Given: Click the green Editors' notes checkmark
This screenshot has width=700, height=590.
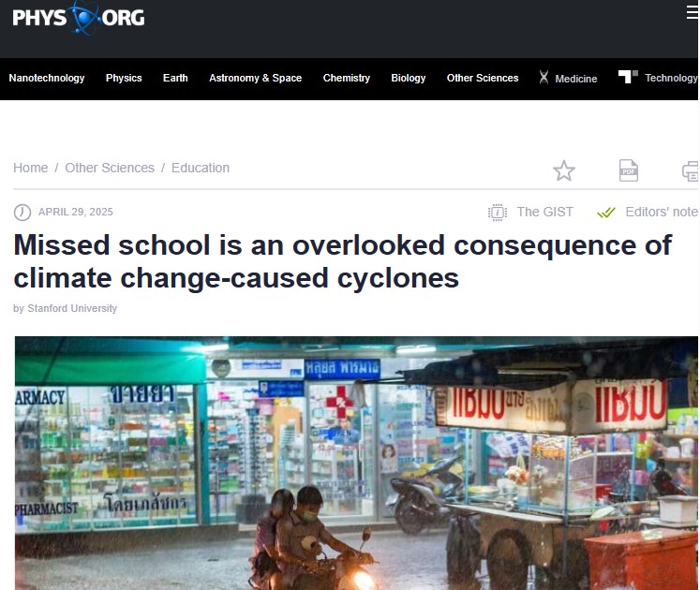Looking at the screenshot, I should [605, 213].
